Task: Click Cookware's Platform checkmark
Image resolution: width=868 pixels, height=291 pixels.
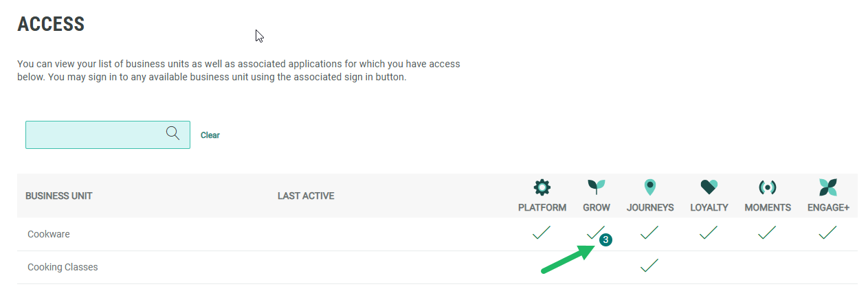Action: pos(542,233)
